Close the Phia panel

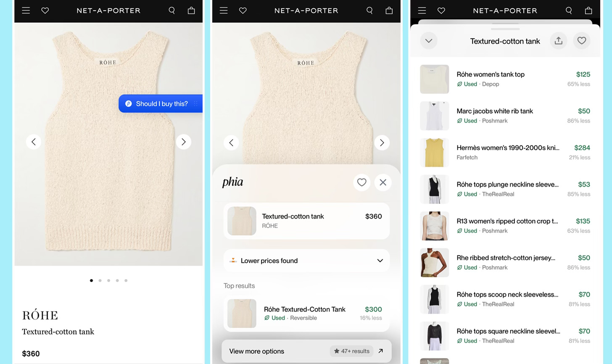[383, 182]
